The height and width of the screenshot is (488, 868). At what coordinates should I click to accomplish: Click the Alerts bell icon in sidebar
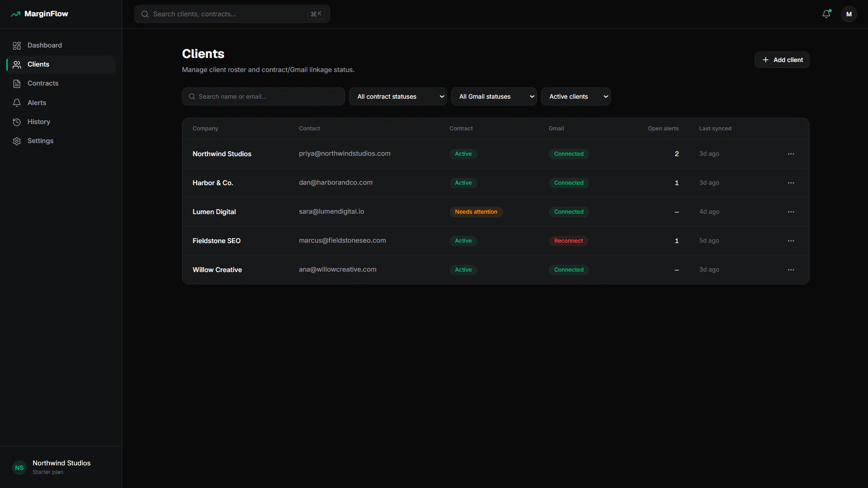click(17, 103)
